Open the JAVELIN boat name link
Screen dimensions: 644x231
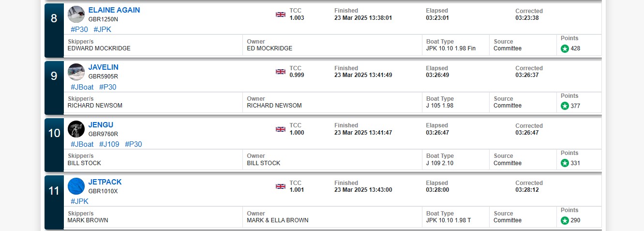(x=103, y=67)
